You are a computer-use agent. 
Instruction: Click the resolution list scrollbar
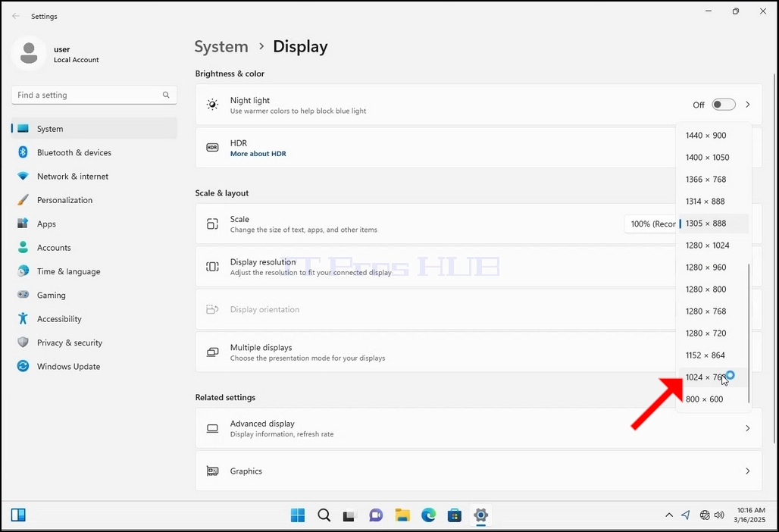749,333
